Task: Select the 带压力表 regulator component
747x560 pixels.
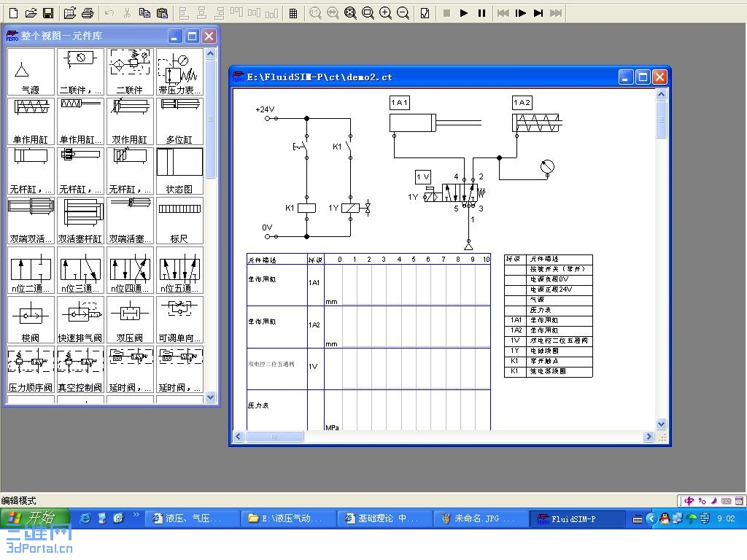Action: pyautogui.click(x=179, y=71)
